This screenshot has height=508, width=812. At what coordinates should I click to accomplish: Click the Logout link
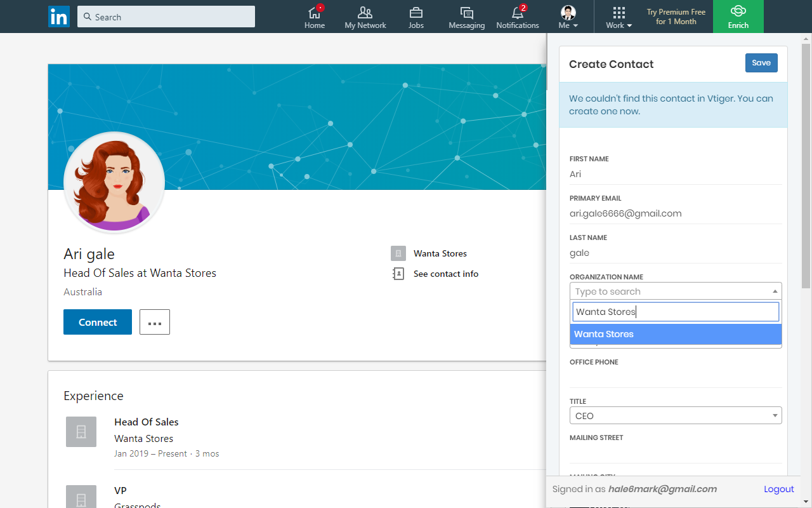[x=778, y=489]
